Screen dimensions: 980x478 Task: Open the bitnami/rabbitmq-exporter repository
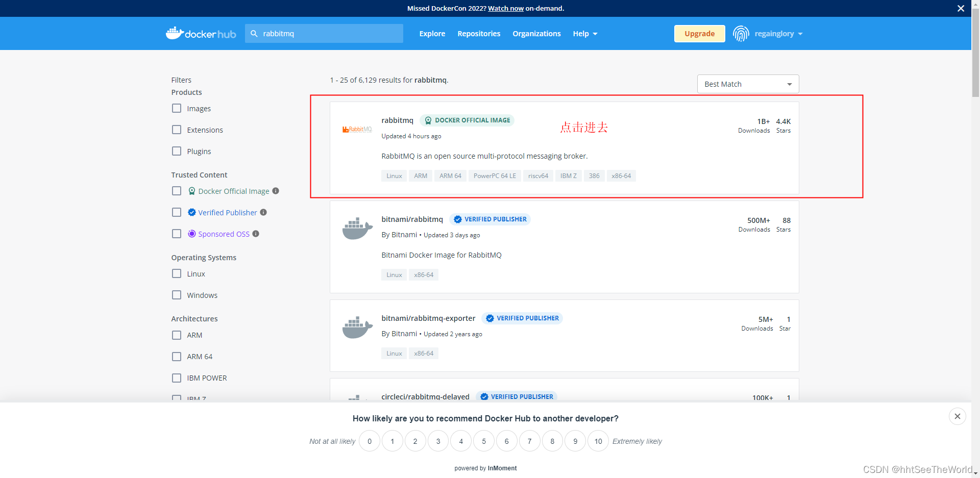(428, 318)
